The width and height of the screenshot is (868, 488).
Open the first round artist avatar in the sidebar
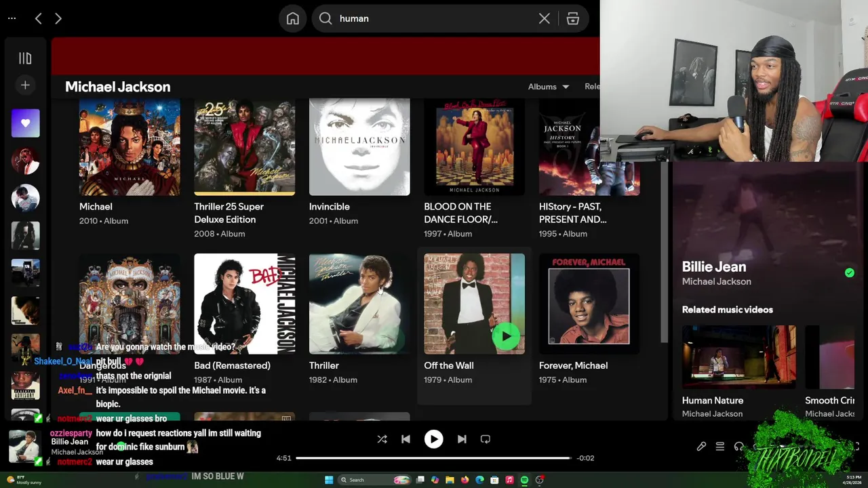25,161
